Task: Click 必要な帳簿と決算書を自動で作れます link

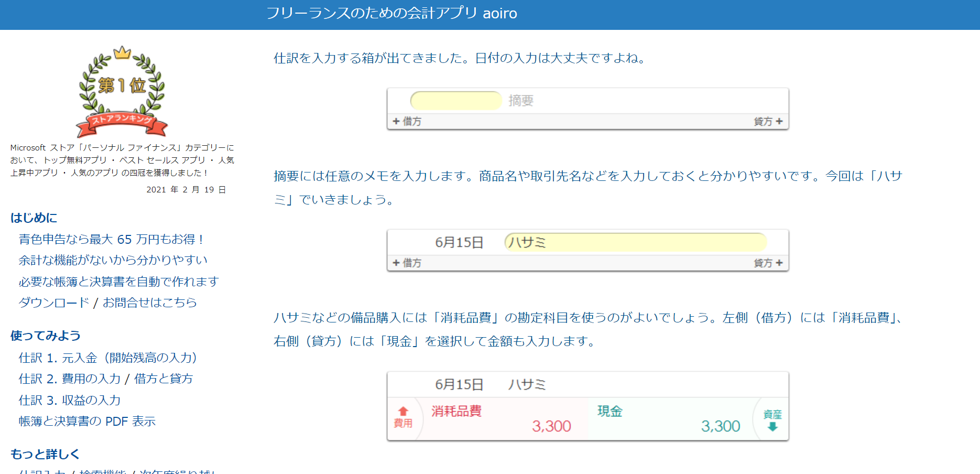Action: [119, 282]
